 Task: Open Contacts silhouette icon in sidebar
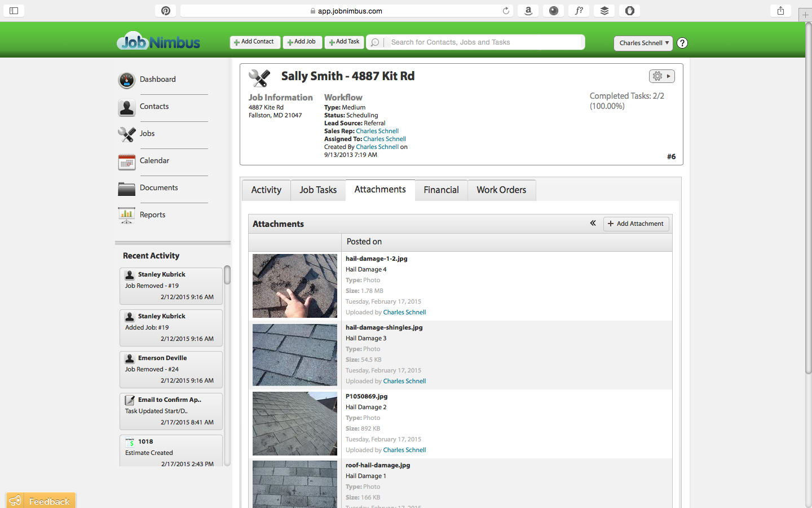pyautogui.click(x=127, y=107)
